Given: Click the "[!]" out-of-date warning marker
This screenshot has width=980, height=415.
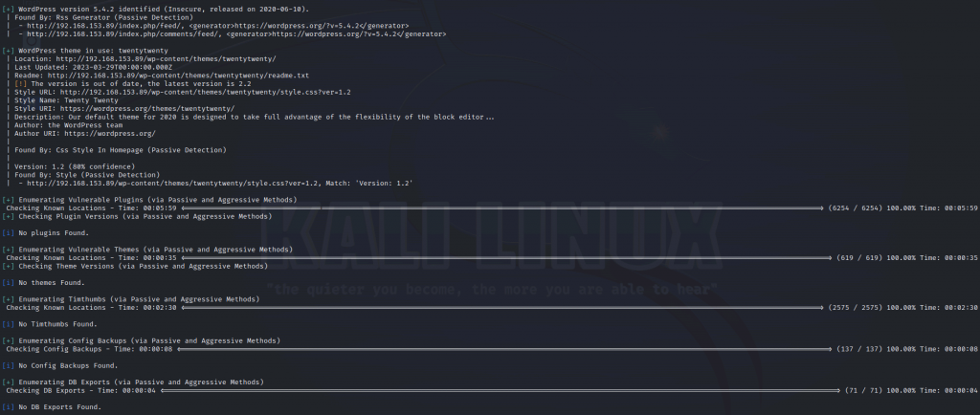Looking at the screenshot, I should (x=21, y=83).
